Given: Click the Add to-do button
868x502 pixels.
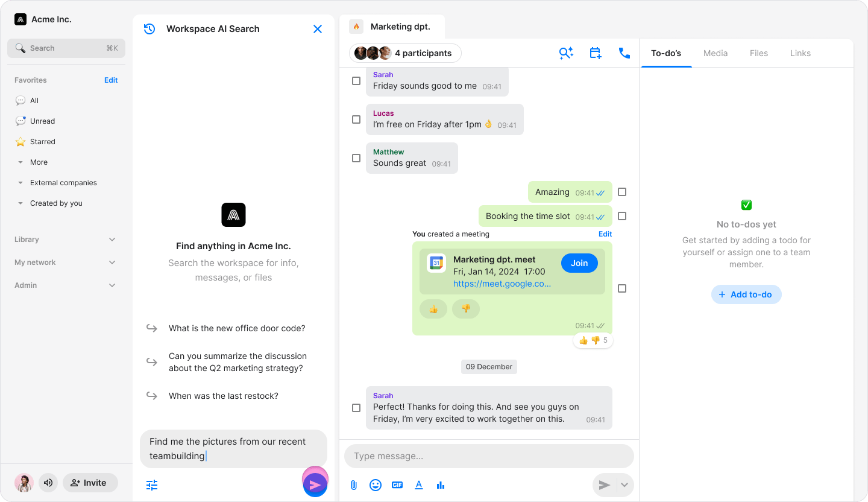Looking at the screenshot, I should pyautogui.click(x=746, y=294).
